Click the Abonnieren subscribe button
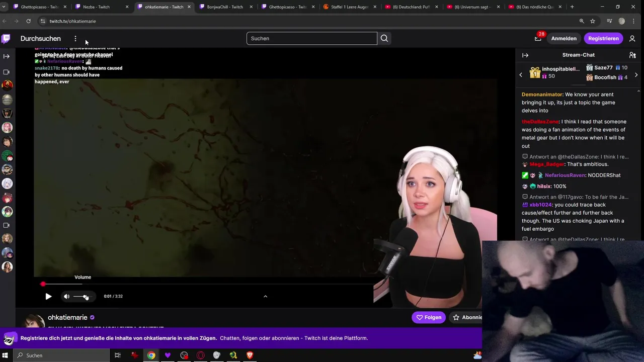The image size is (644, 362). coord(466,318)
